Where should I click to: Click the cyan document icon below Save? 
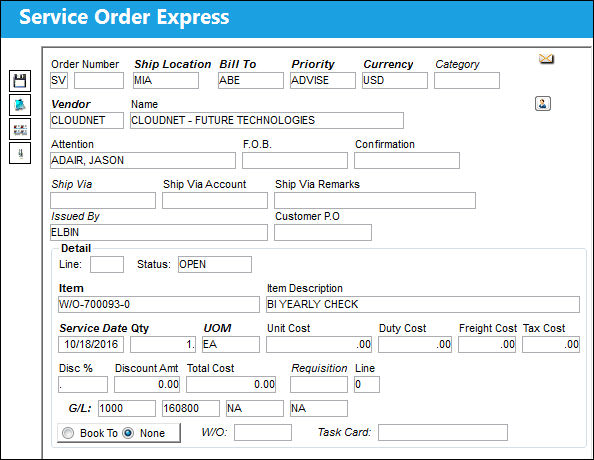pyautogui.click(x=20, y=105)
